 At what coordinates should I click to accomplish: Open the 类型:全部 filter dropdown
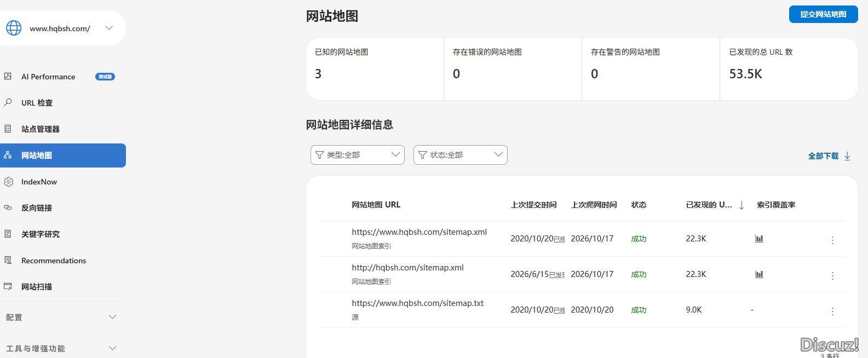pos(358,155)
